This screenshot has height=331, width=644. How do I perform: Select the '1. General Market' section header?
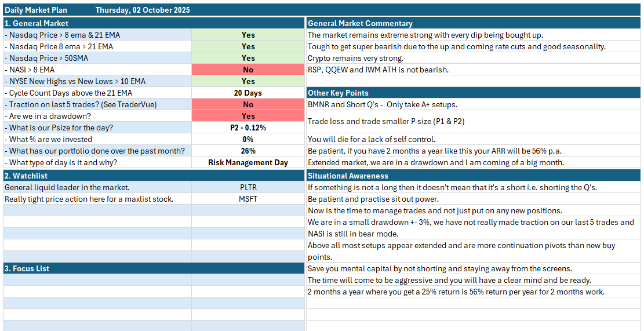tap(154, 23)
